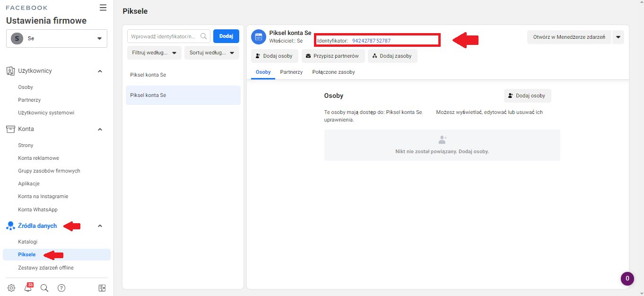Open Strony in the sidebar
Viewport: 644px width, 296px height.
point(26,145)
